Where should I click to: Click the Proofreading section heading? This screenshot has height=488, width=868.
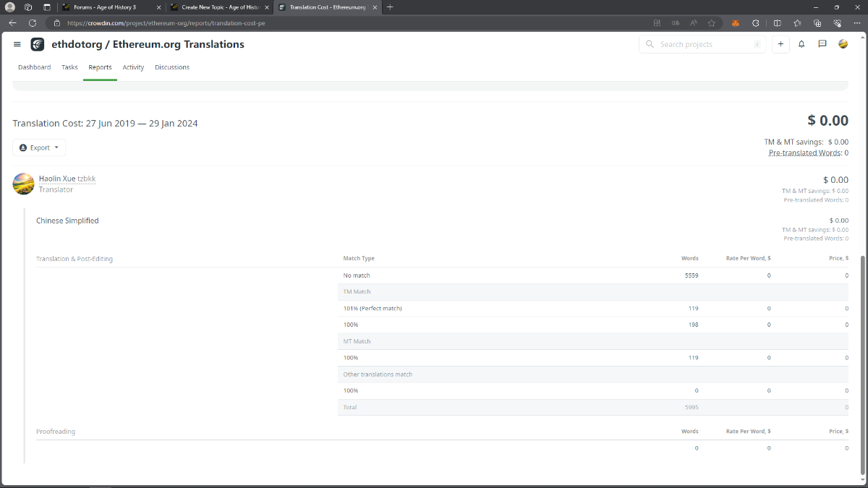56,432
